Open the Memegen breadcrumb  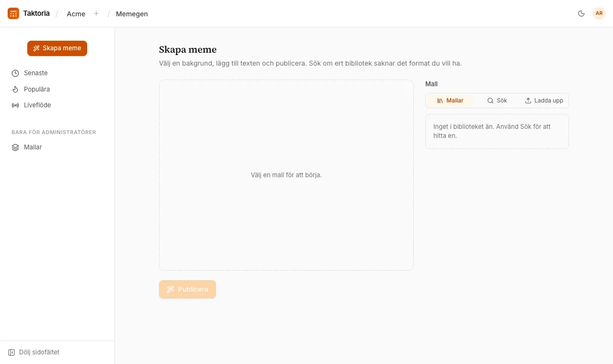click(132, 14)
